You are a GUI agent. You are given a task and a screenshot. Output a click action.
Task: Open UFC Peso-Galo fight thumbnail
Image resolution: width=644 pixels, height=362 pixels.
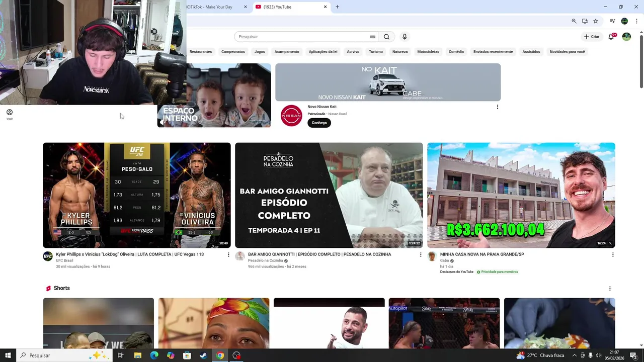point(137,195)
